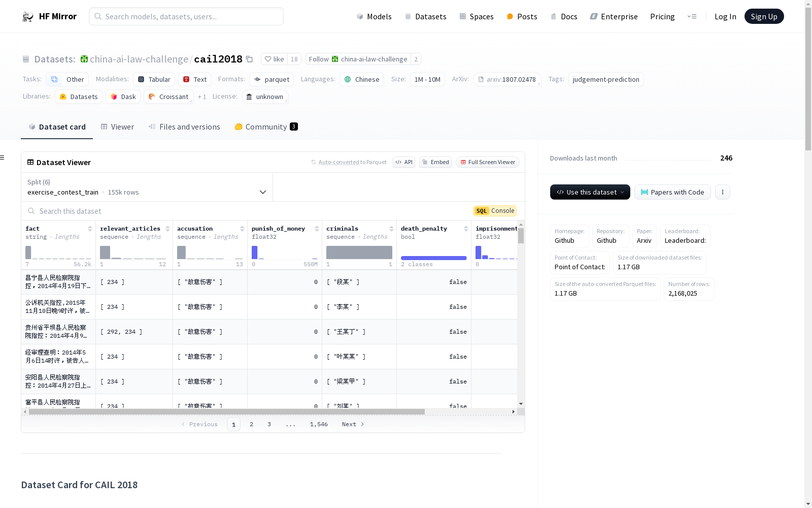
Task: Open Models in the top navigation
Action: coord(374,17)
